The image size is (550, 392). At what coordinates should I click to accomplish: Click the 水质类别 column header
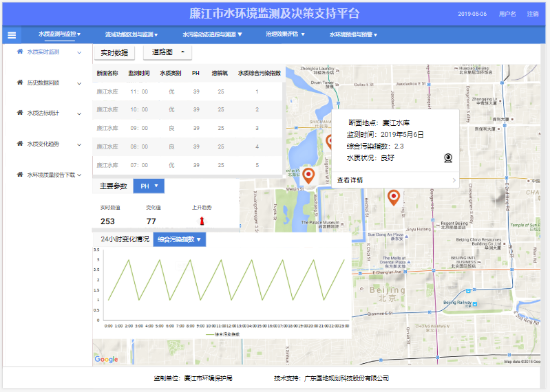click(x=171, y=73)
